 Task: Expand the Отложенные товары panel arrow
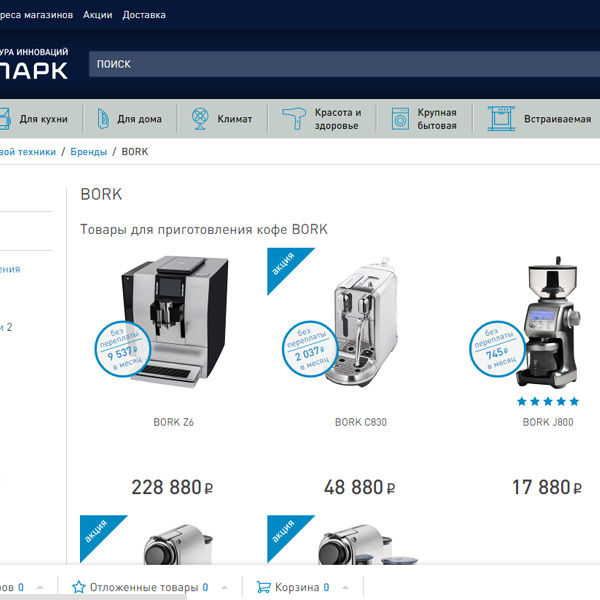pos(225,587)
